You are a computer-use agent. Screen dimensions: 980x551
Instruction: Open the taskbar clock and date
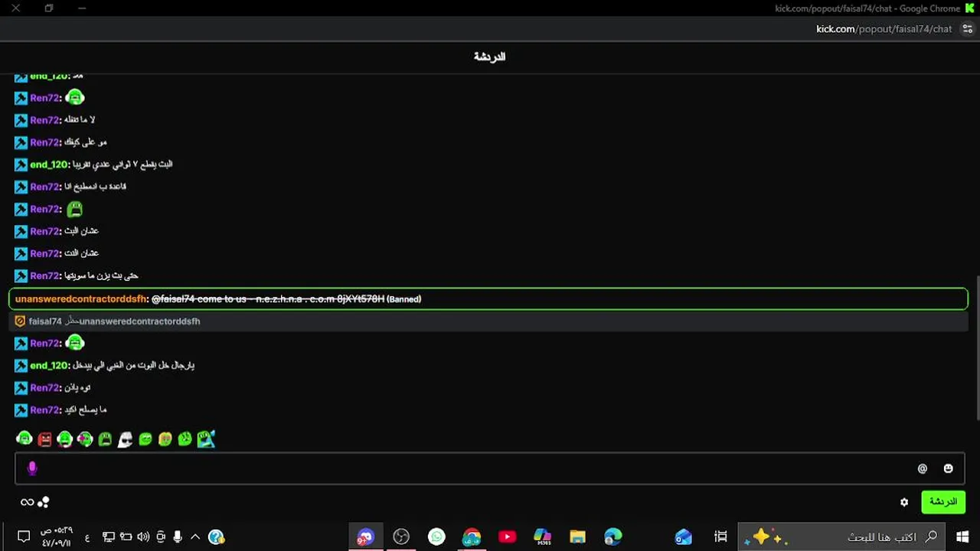tap(57, 536)
